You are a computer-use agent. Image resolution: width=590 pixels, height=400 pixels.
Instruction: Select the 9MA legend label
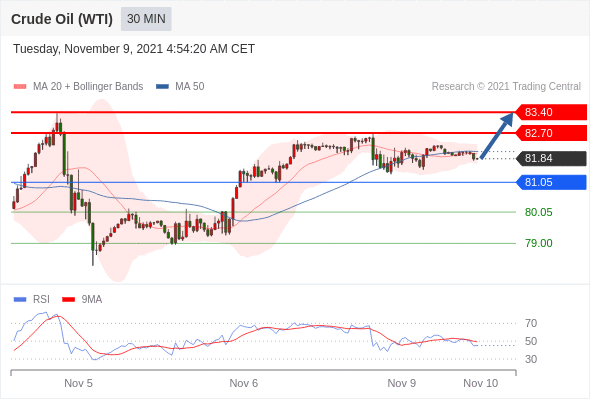click(x=92, y=300)
